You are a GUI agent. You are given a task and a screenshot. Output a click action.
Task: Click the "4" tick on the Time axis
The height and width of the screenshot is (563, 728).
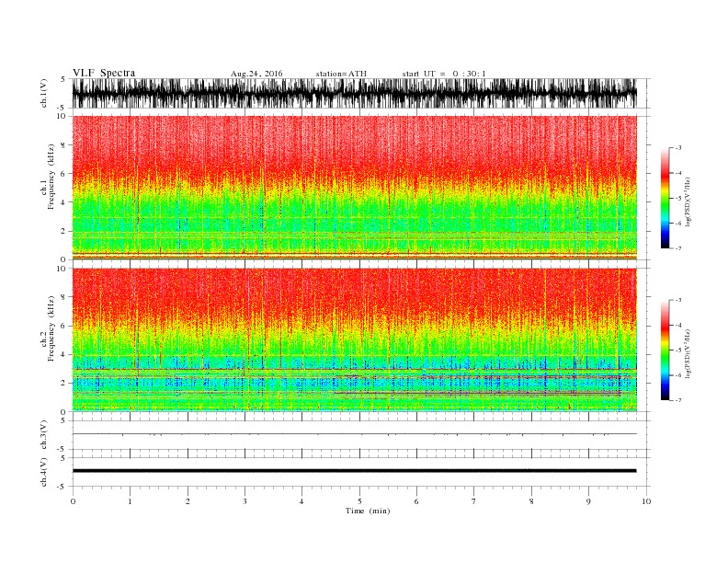click(301, 501)
